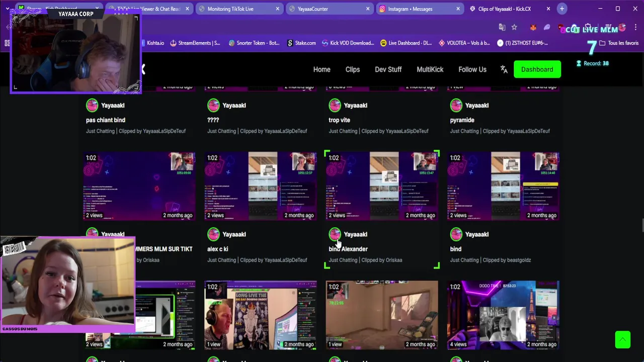Open the 'bind Alexander' clip thumbnail
This screenshot has height=362, width=644.
pyautogui.click(x=381, y=186)
